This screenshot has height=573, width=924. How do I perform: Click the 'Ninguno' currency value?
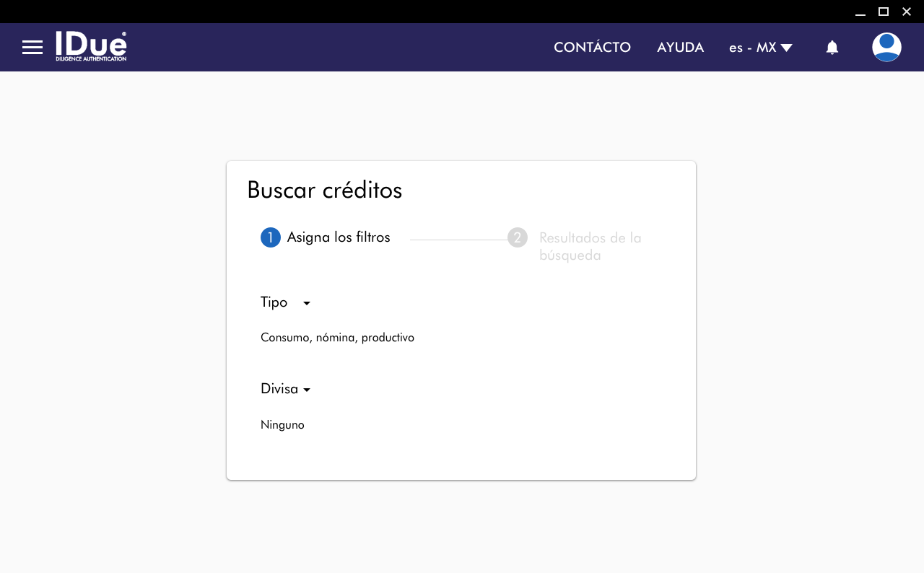(x=282, y=425)
